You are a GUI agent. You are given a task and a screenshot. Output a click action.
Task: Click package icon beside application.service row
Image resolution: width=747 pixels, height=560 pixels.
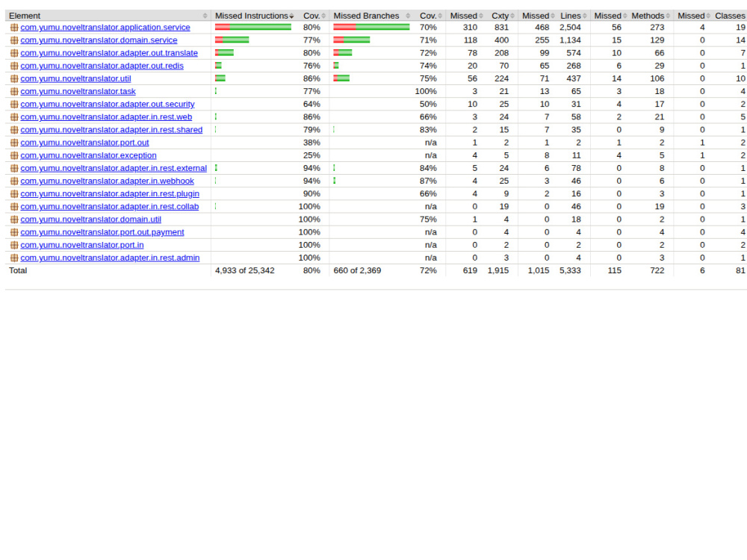click(14, 28)
